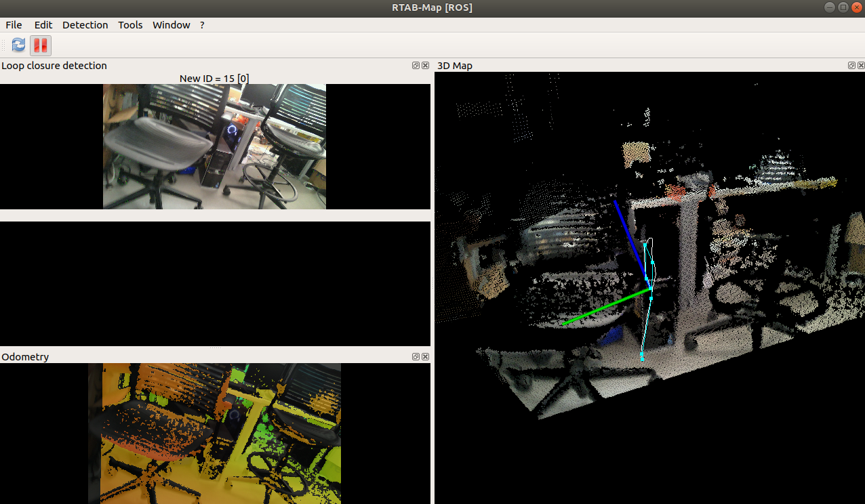Undock the 3D Map panel
Viewport: 865px width, 504px height.
pyautogui.click(x=851, y=66)
